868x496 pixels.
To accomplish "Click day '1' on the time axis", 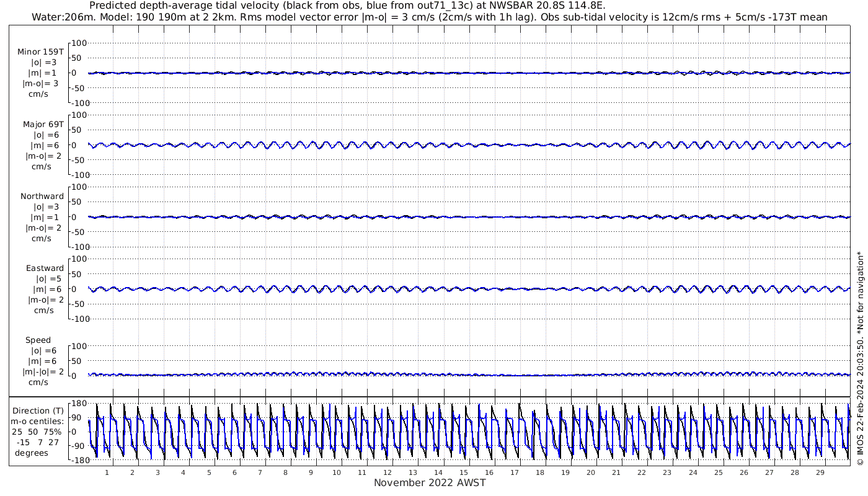I will [107, 472].
